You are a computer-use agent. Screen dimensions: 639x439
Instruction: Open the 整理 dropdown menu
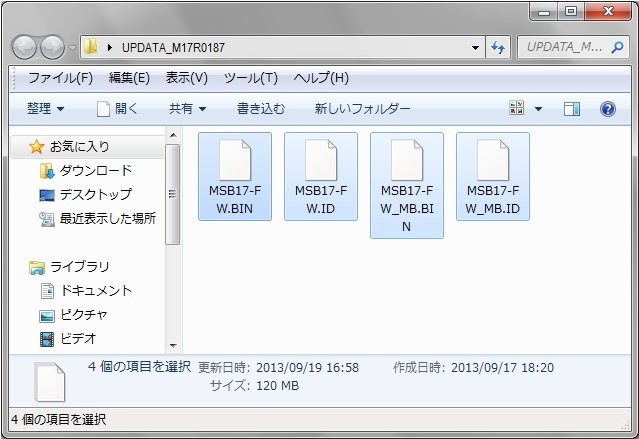point(45,109)
